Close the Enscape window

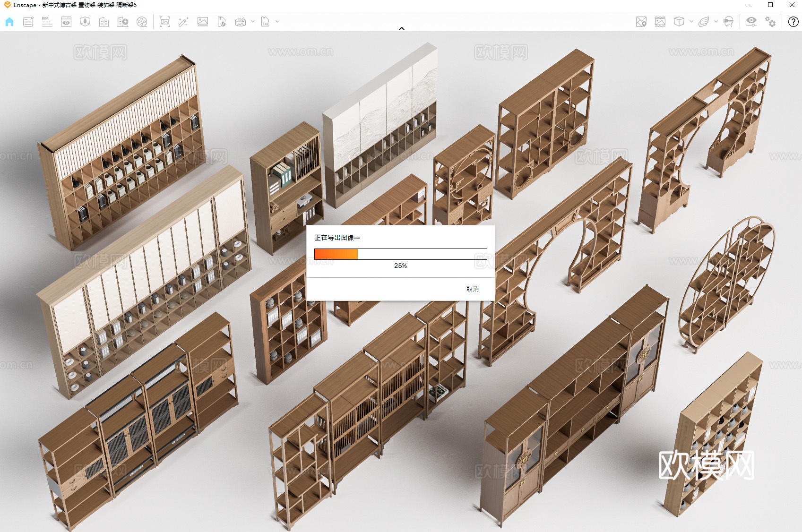(792, 5)
